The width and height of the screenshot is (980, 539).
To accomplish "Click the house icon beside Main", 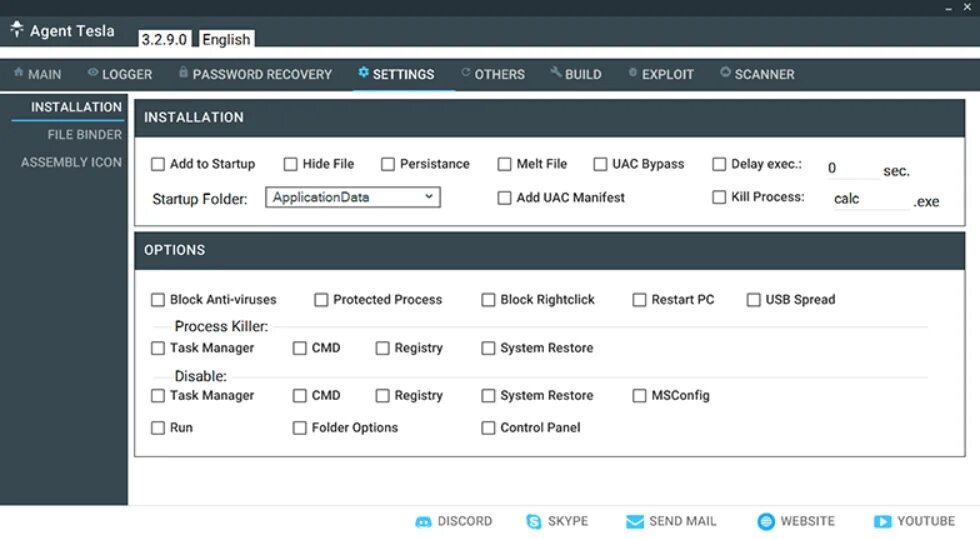I will point(18,73).
